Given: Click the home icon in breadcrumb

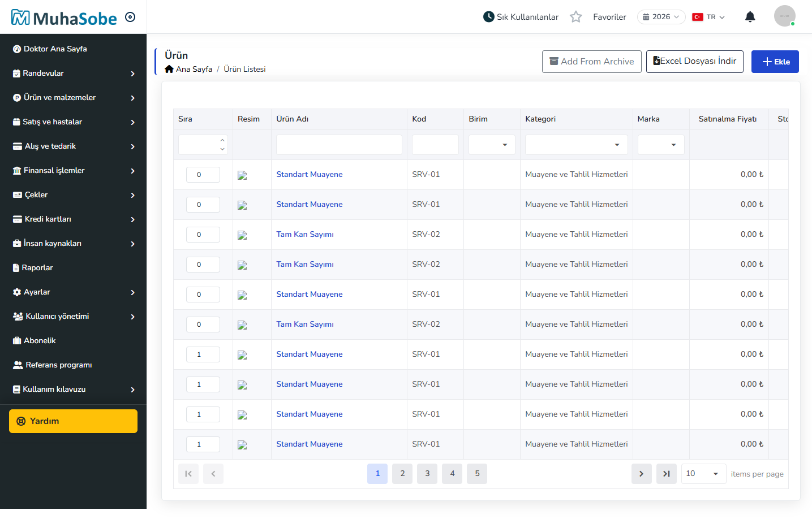Looking at the screenshot, I should (169, 69).
